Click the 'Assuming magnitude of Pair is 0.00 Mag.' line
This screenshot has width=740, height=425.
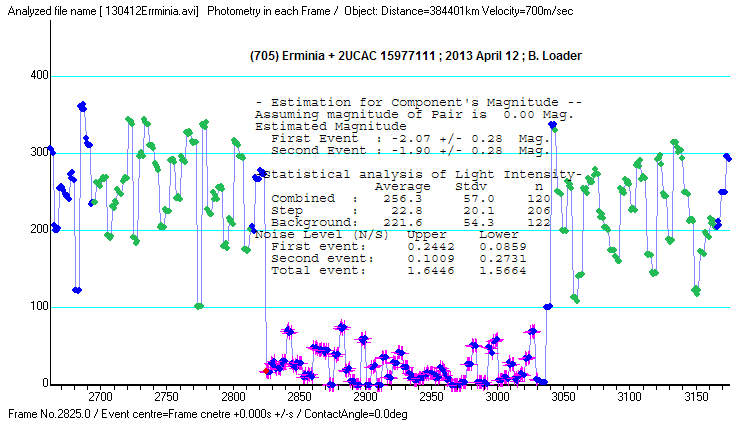point(414,115)
